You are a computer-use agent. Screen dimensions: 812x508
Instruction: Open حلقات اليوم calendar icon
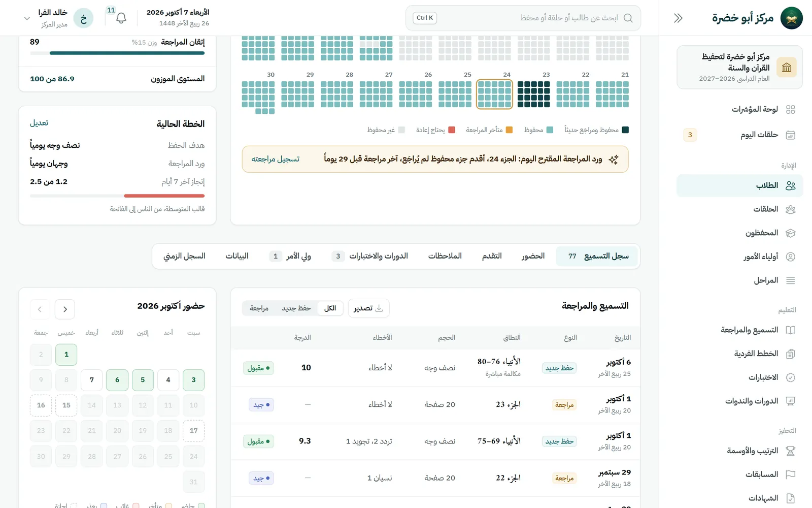[790, 135]
